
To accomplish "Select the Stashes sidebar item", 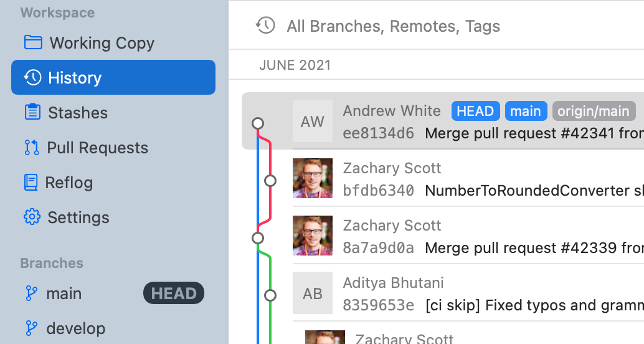I will tap(77, 113).
